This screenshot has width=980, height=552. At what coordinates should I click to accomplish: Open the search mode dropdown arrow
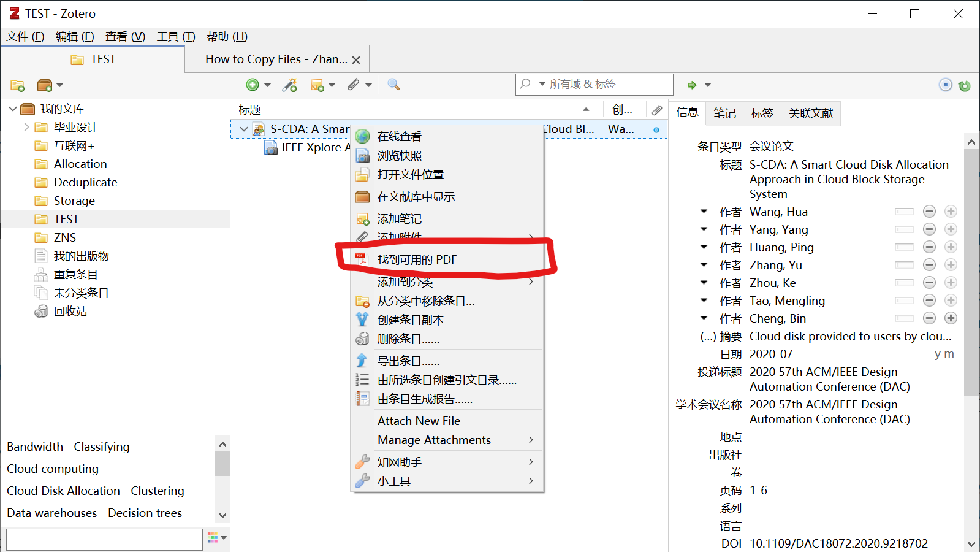(x=542, y=84)
